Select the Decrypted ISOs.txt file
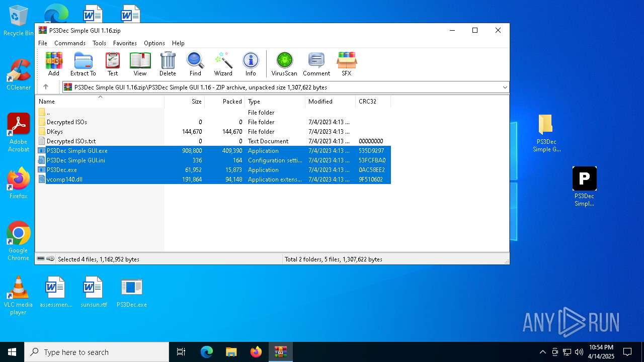Image resolution: width=644 pixels, height=362 pixels. (214, 141)
